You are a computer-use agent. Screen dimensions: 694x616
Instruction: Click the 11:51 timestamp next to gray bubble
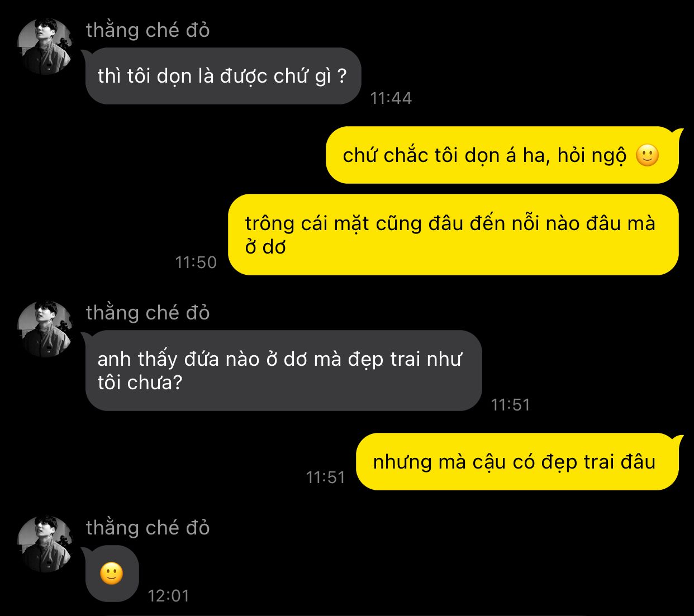[511, 405]
